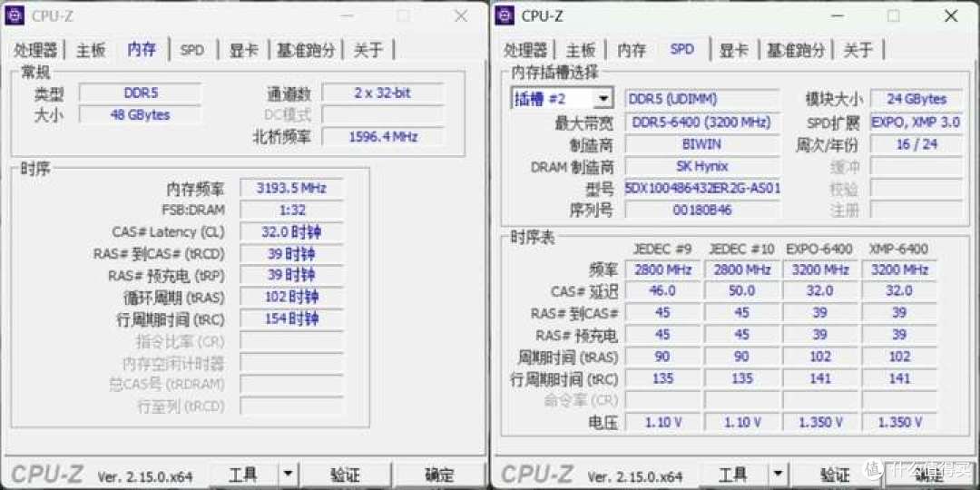
Task: Click 工具 button in left window
Action: (243, 475)
